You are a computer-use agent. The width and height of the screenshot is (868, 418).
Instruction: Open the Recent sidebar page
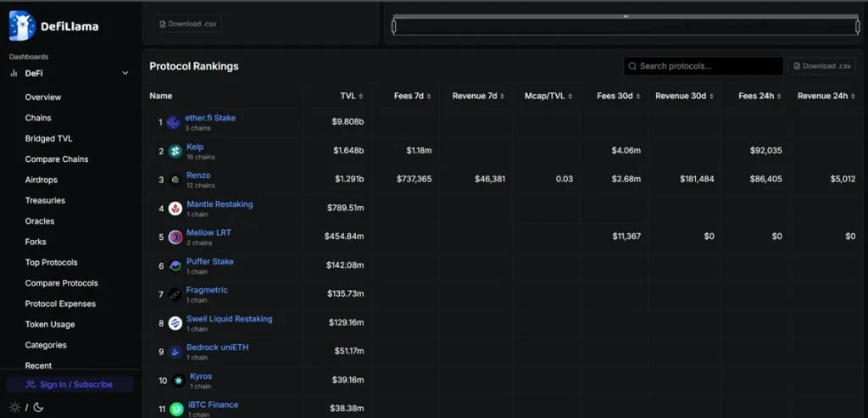(38, 365)
